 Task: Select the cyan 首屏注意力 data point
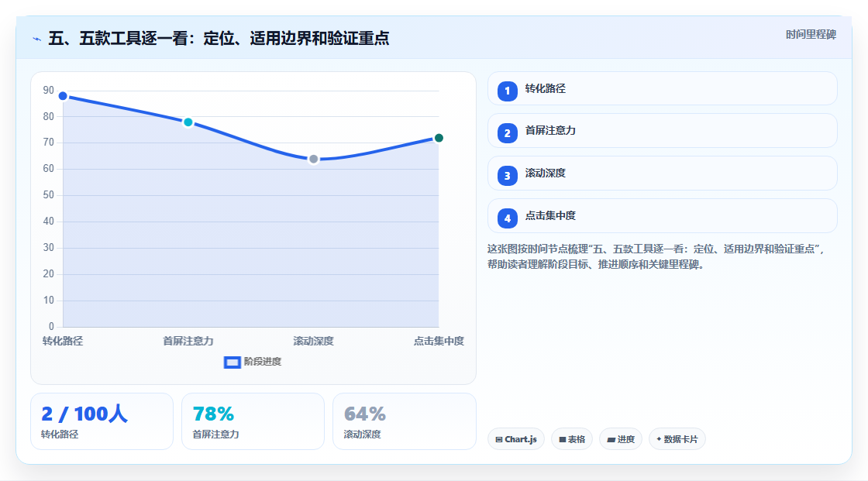[x=188, y=122]
